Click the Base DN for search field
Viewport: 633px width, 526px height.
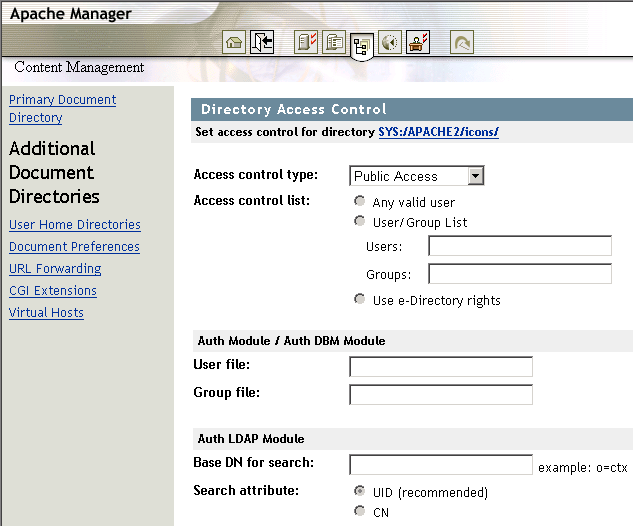441,465
